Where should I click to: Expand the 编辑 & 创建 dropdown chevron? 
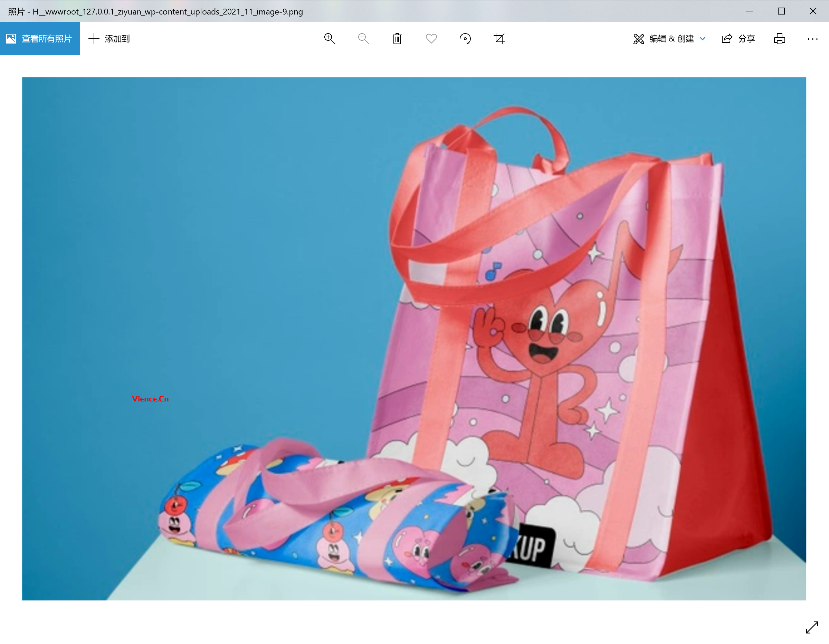coord(703,39)
